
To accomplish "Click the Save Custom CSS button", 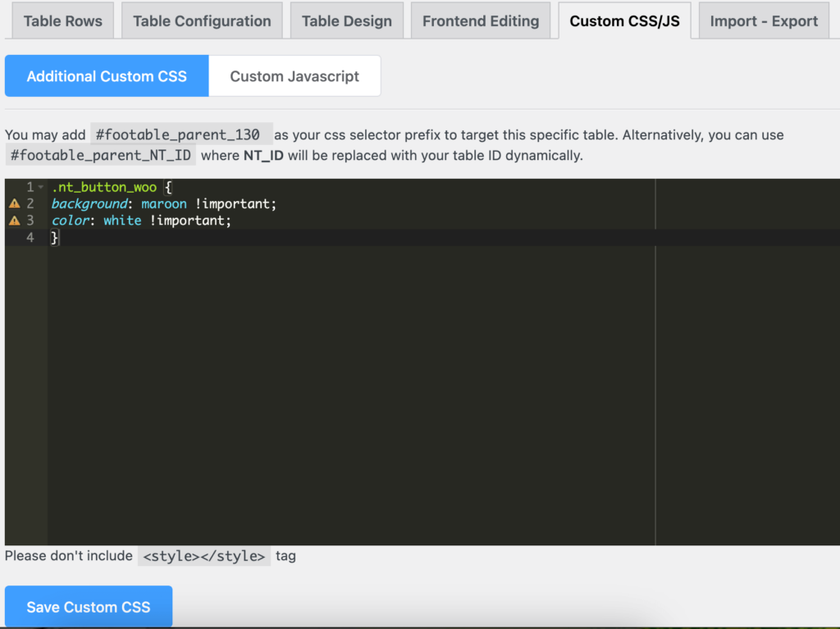I will click(89, 607).
